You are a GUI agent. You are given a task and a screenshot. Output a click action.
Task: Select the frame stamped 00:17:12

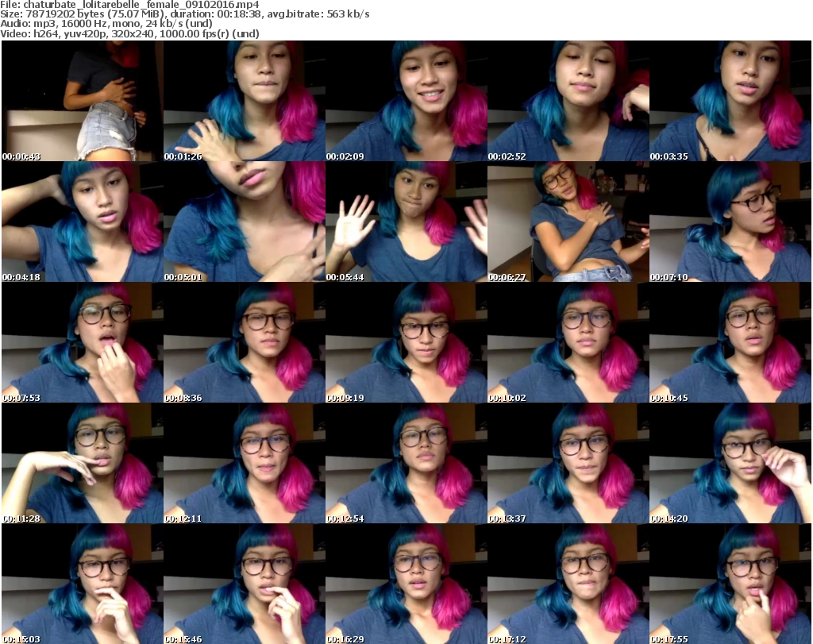[568, 584]
